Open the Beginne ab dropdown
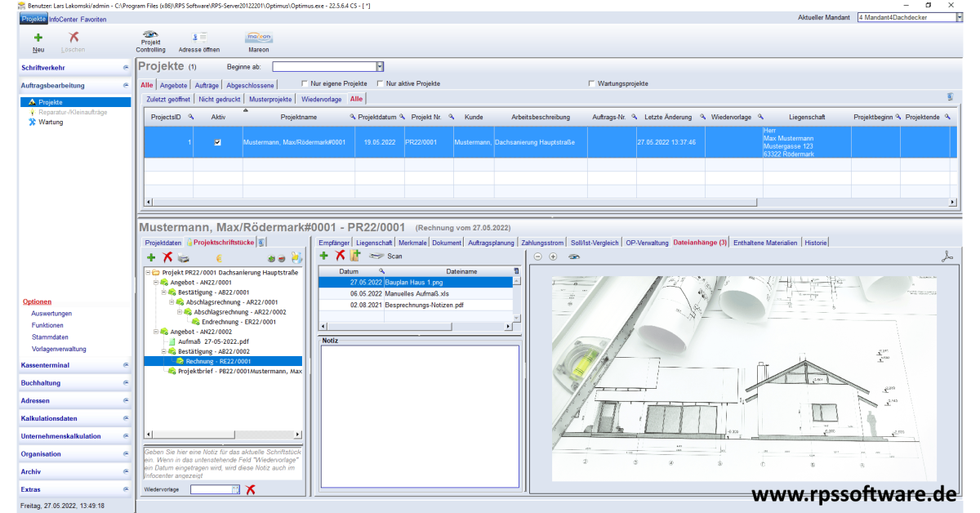Viewport: 980px width, 513px height. pos(380,67)
